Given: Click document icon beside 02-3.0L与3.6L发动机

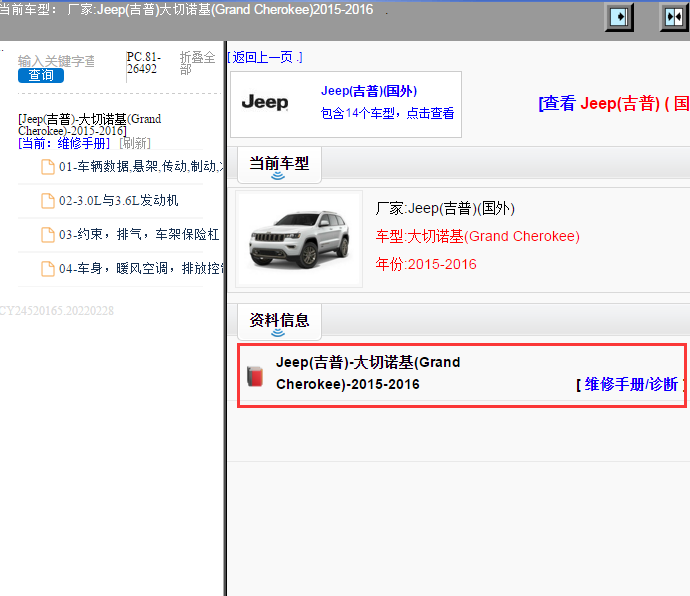Looking at the screenshot, I should (48, 201).
